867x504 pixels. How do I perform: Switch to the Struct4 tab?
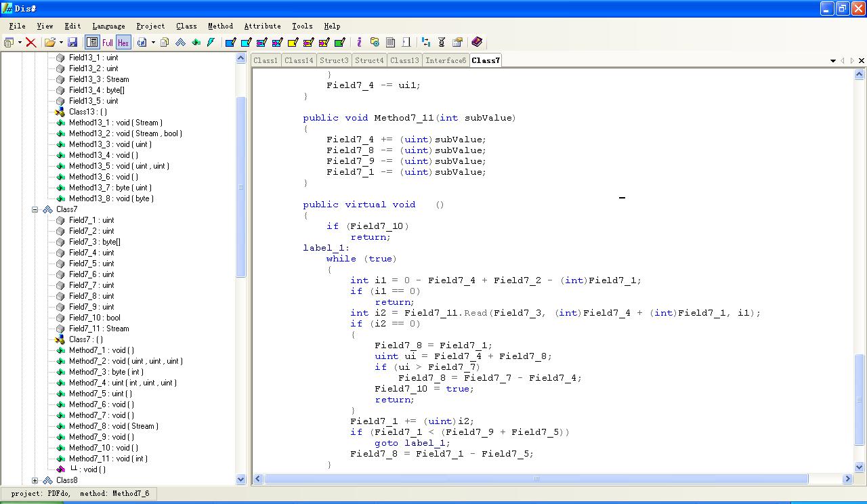click(x=369, y=60)
